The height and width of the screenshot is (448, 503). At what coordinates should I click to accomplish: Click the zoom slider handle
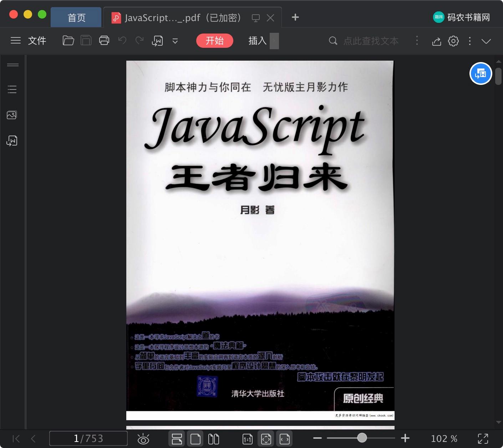click(x=362, y=438)
